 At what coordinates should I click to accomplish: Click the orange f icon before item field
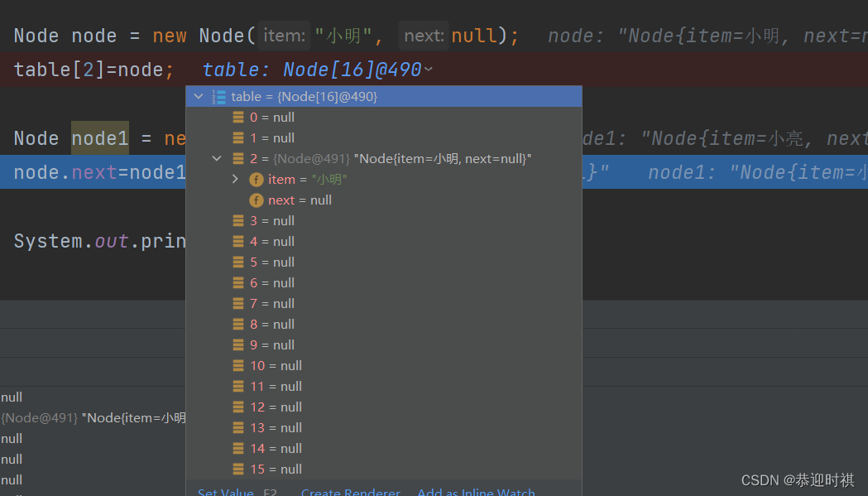pyautogui.click(x=256, y=179)
